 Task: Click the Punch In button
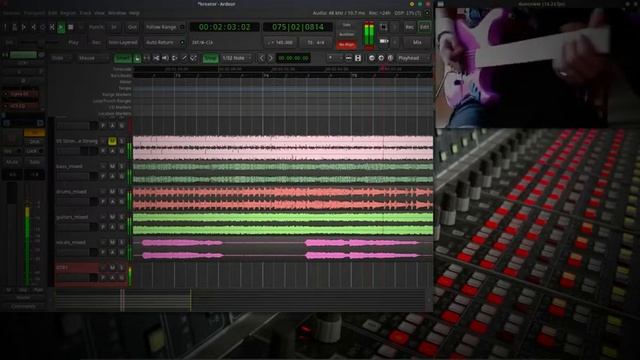114,27
